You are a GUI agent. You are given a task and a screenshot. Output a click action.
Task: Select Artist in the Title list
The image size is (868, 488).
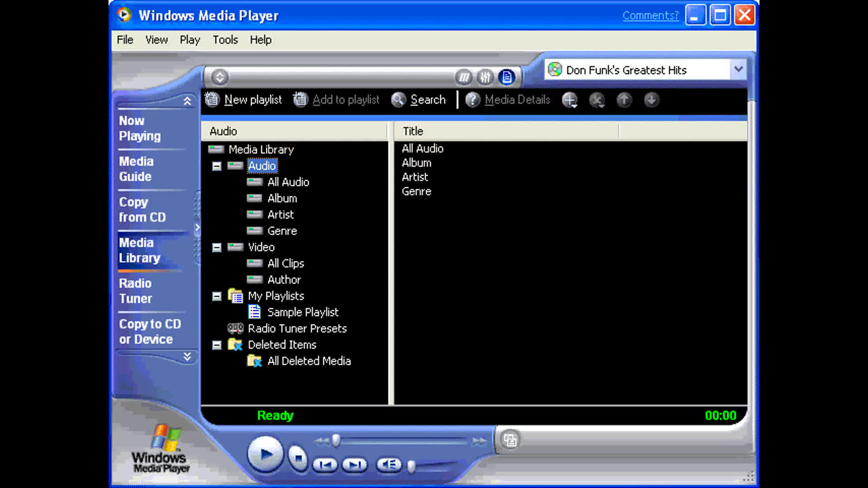[415, 177]
